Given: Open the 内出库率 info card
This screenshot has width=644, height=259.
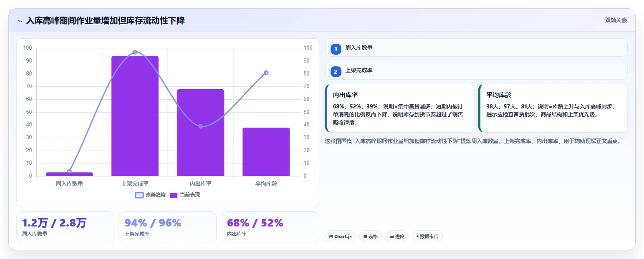Looking at the screenshot, I should pyautogui.click(x=399, y=108).
